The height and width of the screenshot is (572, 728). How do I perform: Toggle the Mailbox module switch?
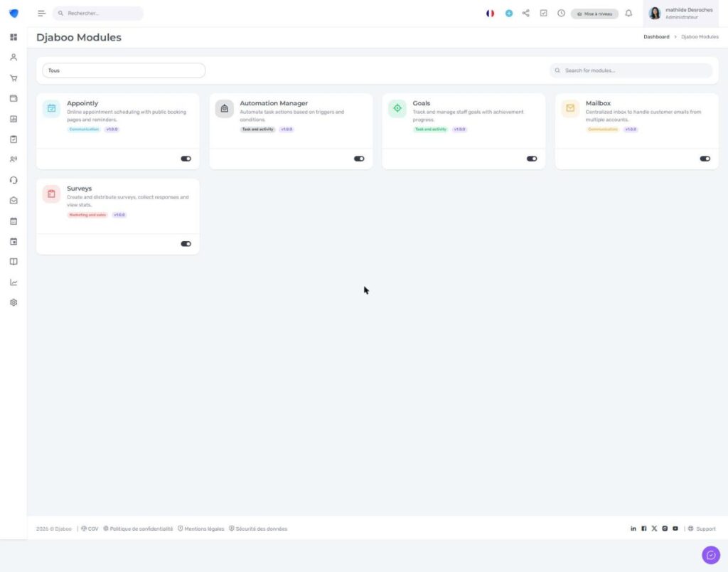click(x=705, y=159)
